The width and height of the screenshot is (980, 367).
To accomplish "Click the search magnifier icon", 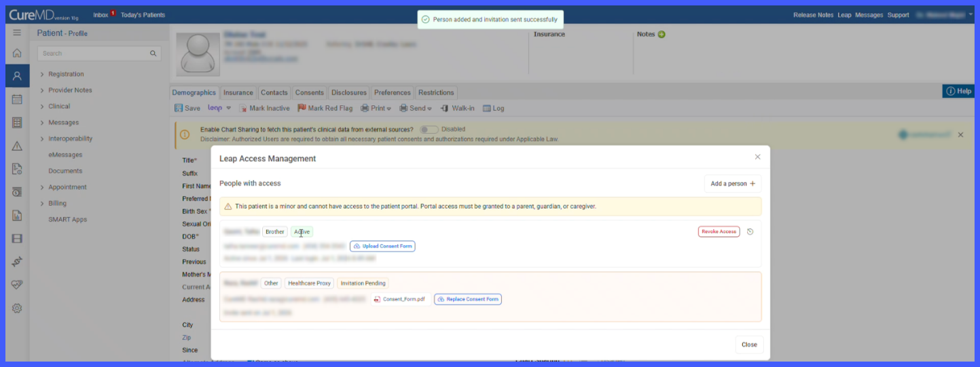I will click(153, 54).
